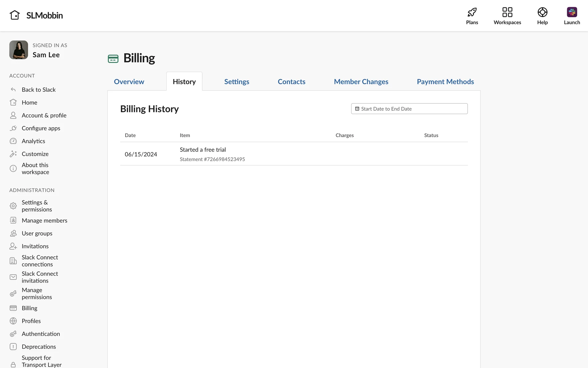Open the Contacts tab

coord(291,82)
